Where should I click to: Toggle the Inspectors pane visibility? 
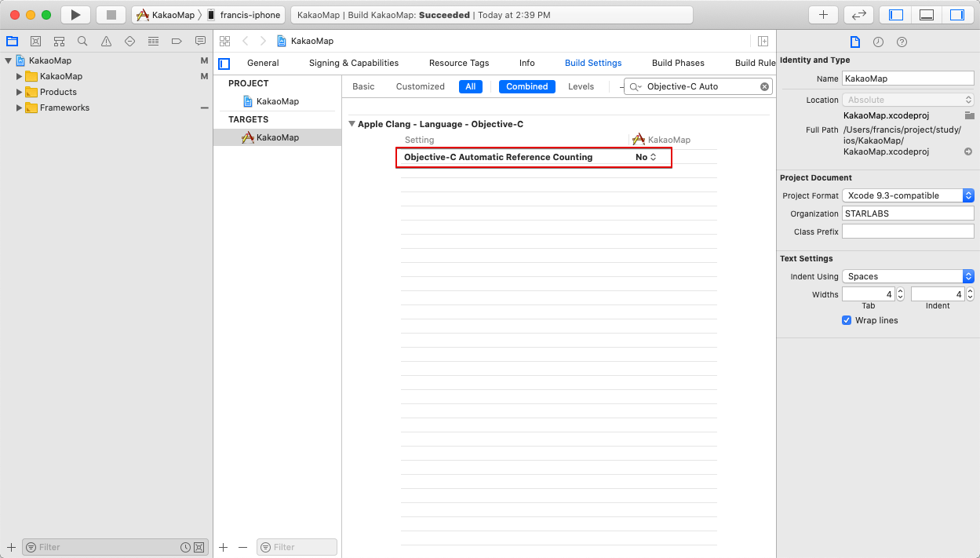(957, 15)
